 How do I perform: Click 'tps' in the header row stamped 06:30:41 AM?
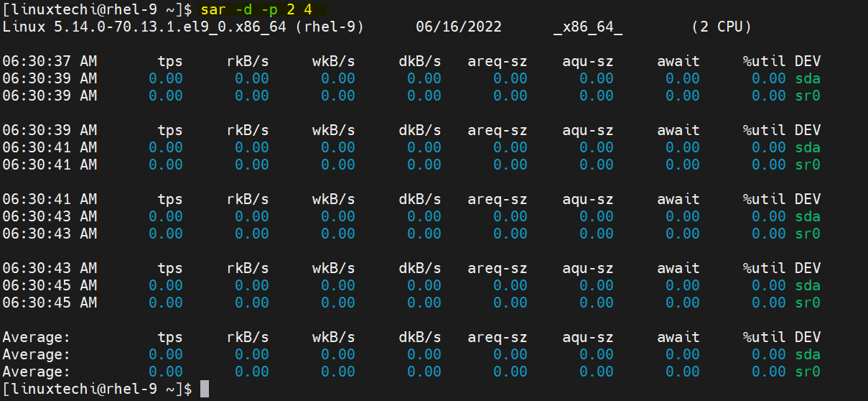(170, 199)
